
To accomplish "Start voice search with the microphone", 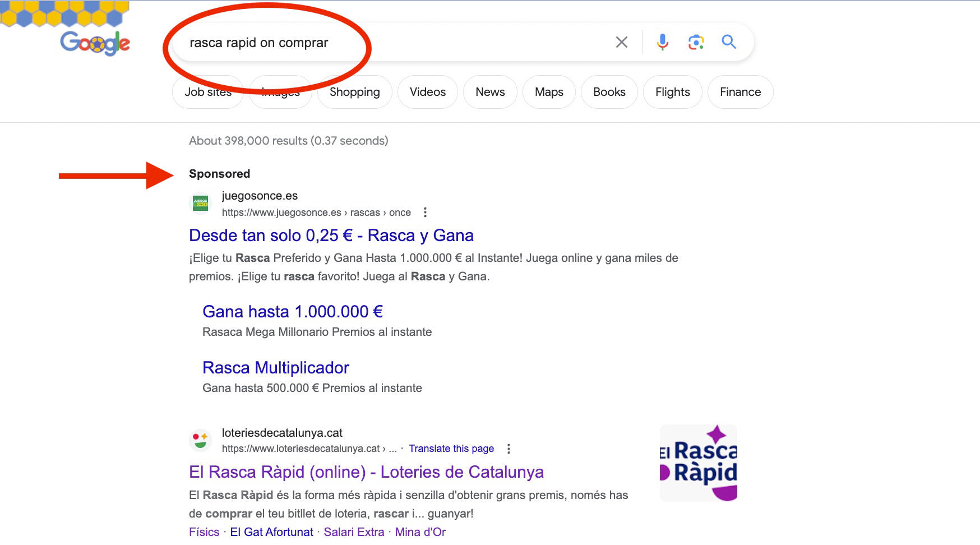I will [x=662, y=42].
